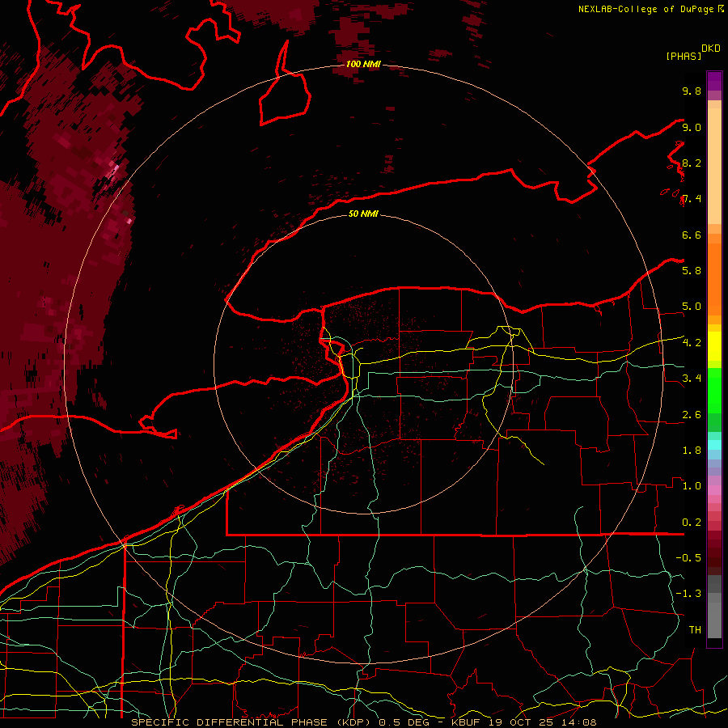Click the yellow segment of the color bar
The width and height of the screenshot is (728, 728).
tap(714, 346)
